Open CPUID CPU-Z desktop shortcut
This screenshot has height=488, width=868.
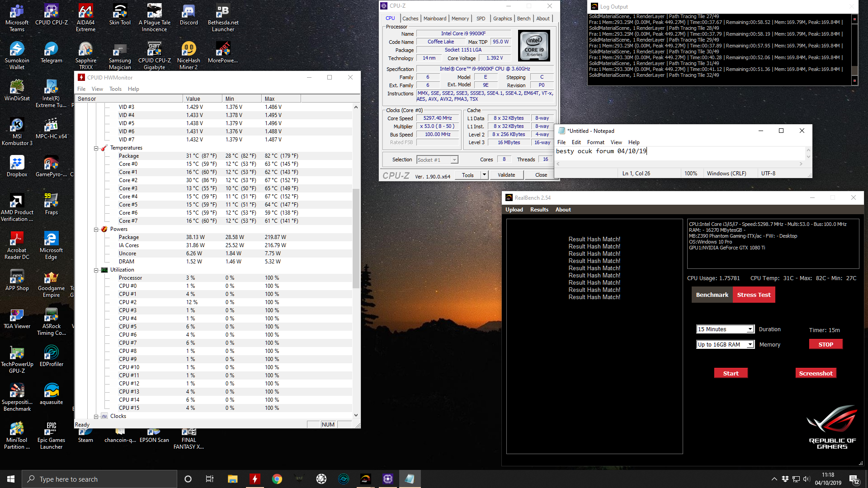pyautogui.click(x=51, y=15)
